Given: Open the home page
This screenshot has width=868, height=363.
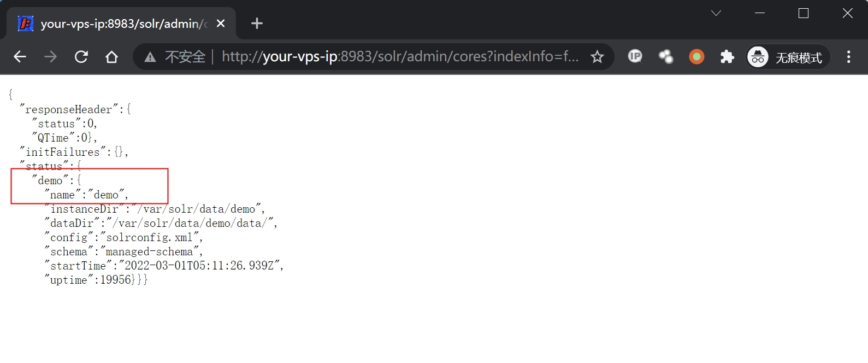Looking at the screenshot, I should click(x=112, y=57).
